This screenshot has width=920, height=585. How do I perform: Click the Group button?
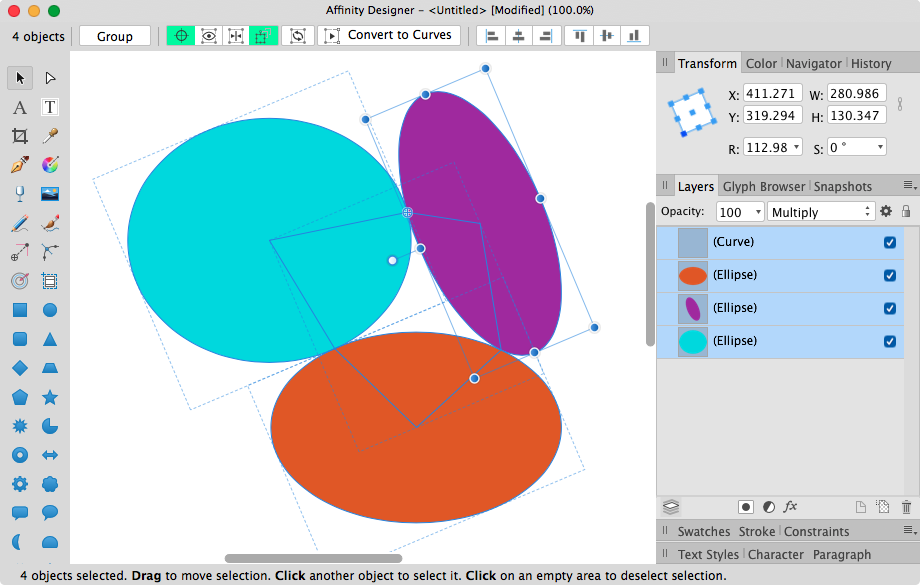pos(114,35)
